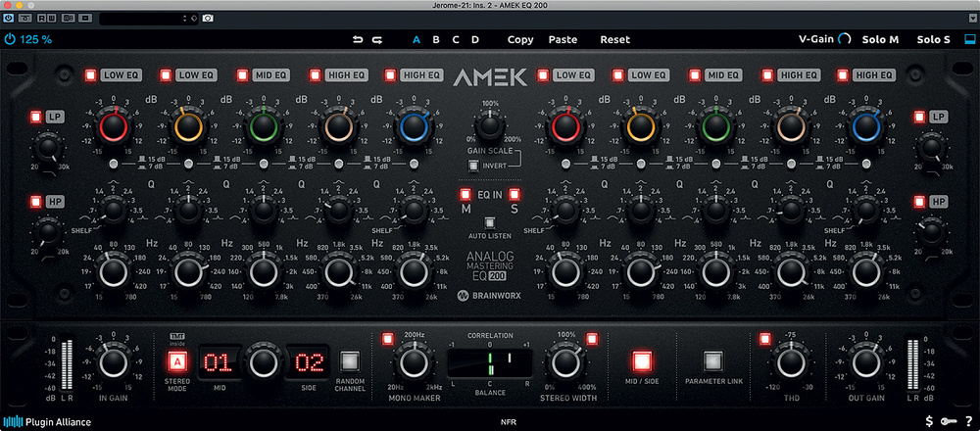This screenshot has width=980, height=431.
Task: Click the Mid channel MID EQ label button
Action: coord(271,75)
